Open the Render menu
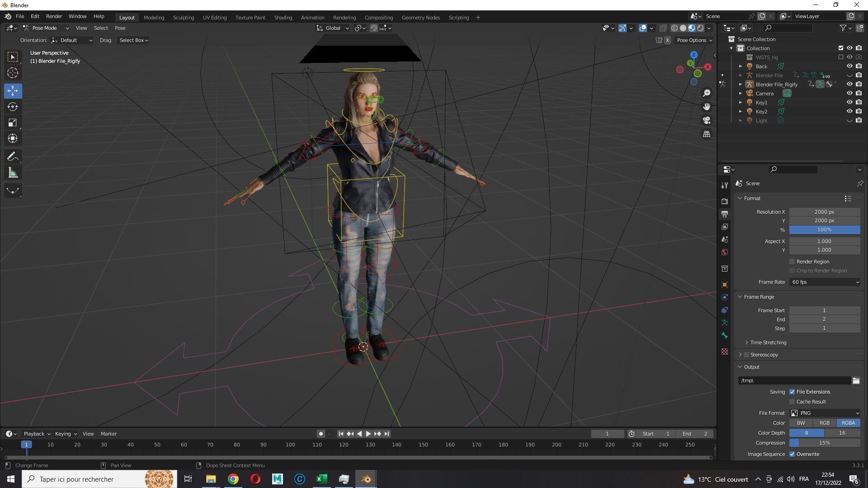 click(x=54, y=16)
